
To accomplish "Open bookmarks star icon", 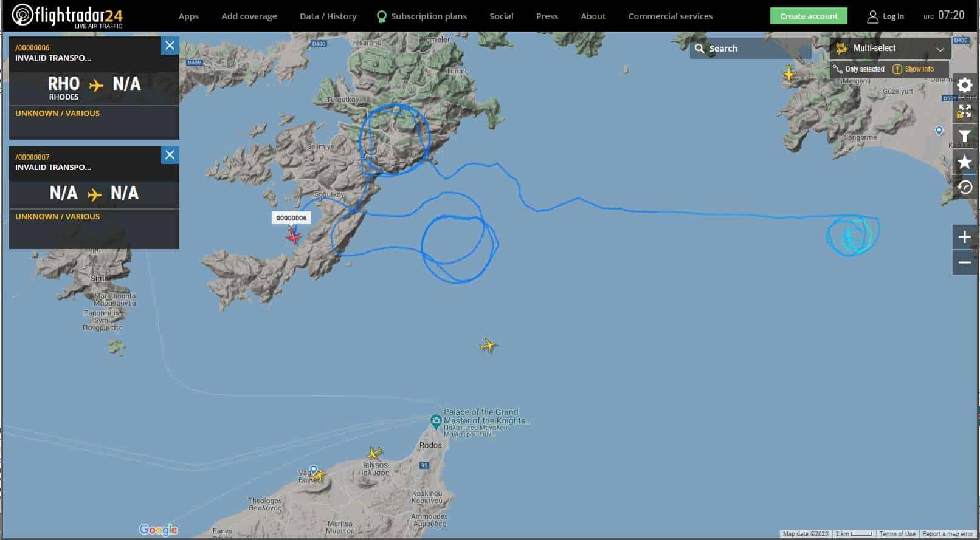I will pos(965,162).
